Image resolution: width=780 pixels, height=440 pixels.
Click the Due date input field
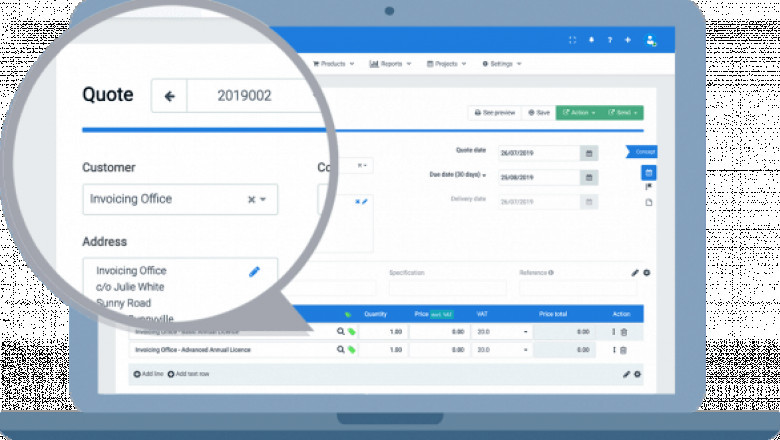coord(539,177)
